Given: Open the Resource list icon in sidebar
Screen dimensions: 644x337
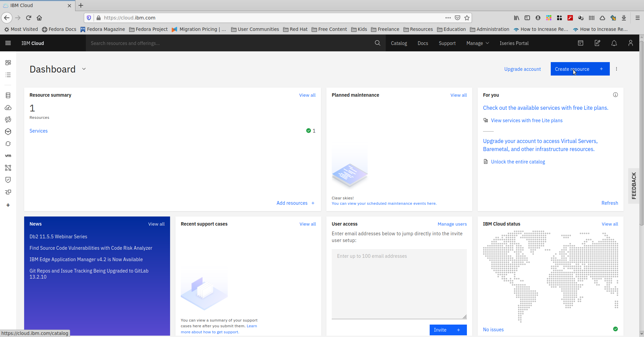Looking at the screenshot, I should [x=8, y=75].
